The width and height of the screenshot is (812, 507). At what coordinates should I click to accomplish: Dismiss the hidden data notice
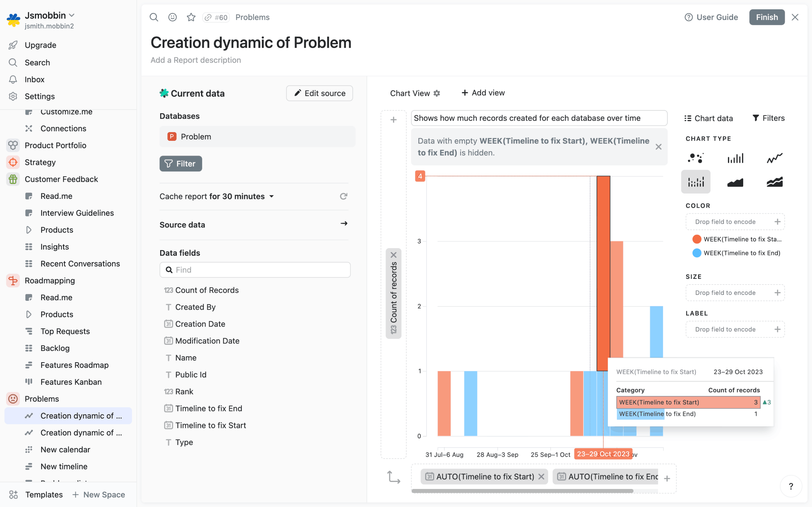pyautogui.click(x=658, y=147)
